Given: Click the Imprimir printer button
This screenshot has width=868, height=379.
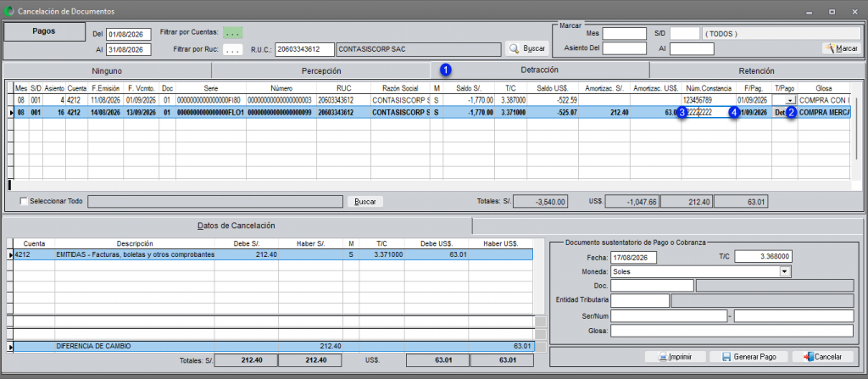Looking at the screenshot, I should pyautogui.click(x=675, y=357).
